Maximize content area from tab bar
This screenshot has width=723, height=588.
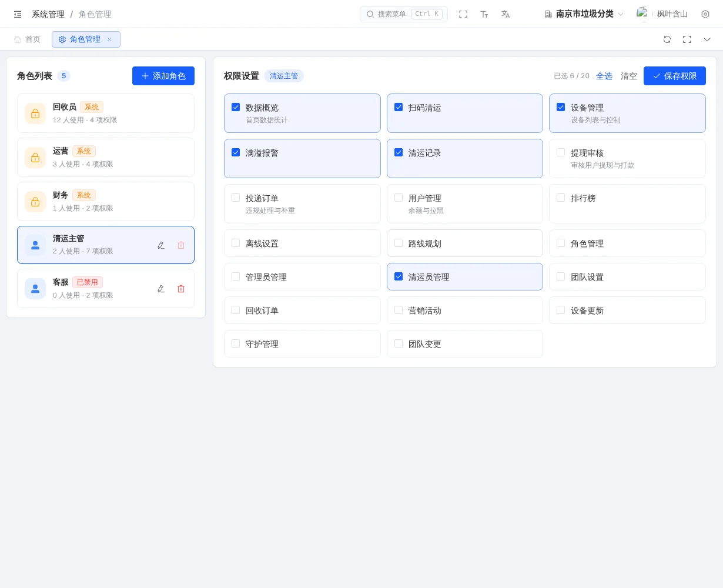(x=687, y=39)
